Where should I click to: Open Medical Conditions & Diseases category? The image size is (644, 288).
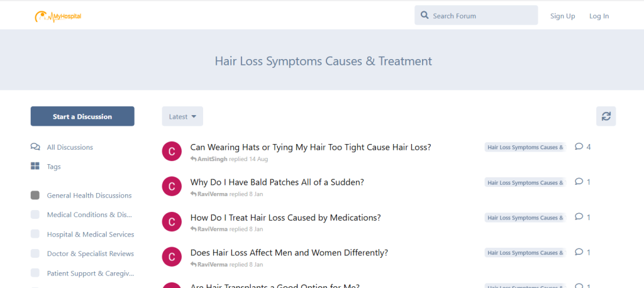[x=89, y=215]
